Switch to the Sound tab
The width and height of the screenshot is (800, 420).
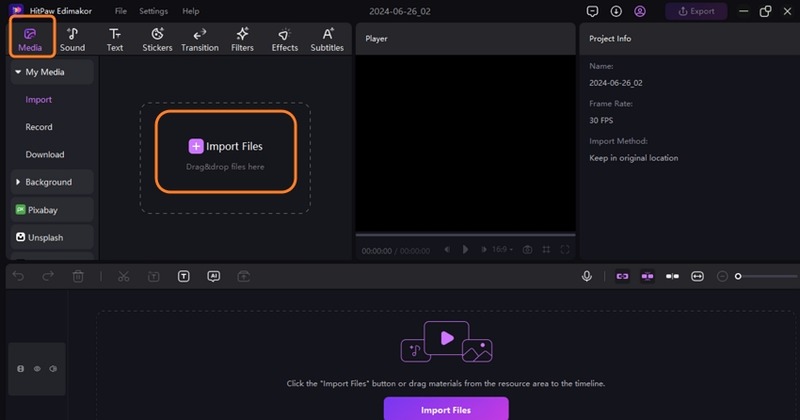72,39
